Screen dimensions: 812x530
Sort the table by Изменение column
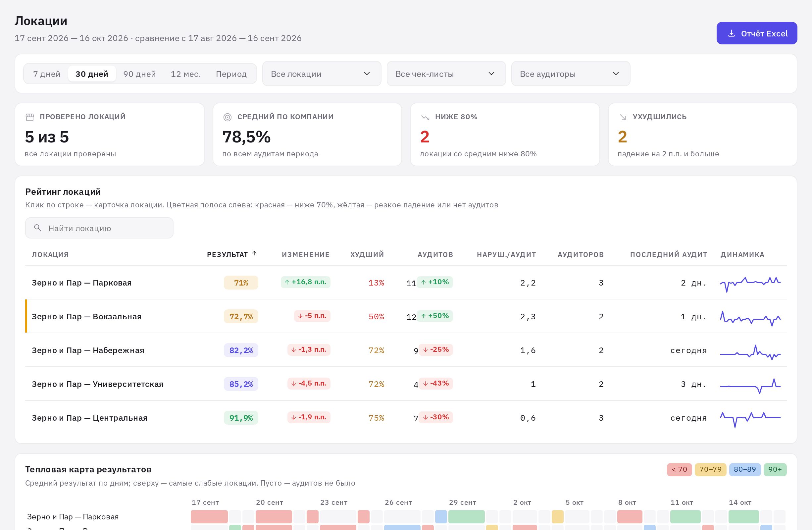click(306, 254)
